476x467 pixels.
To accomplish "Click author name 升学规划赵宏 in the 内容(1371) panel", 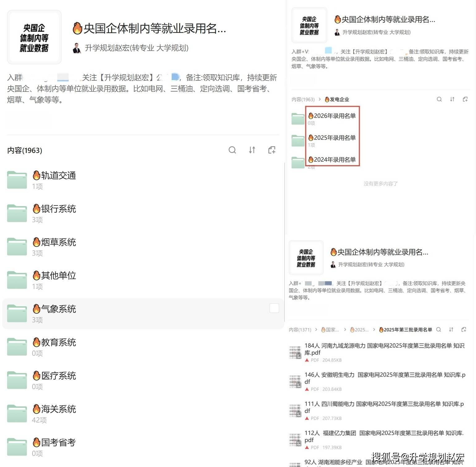I will (x=371, y=265).
